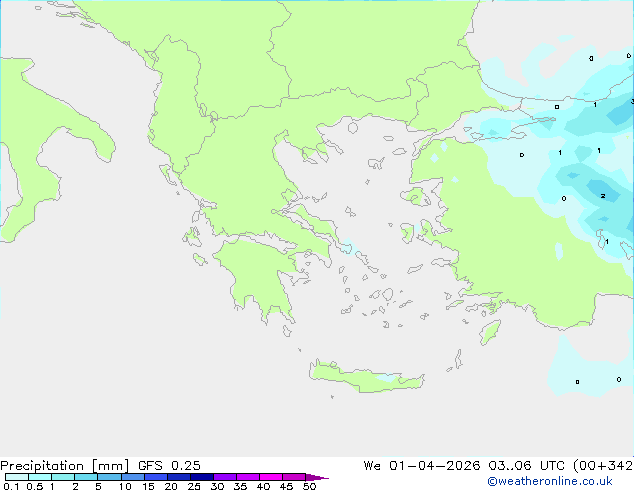The height and width of the screenshot is (490, 634).
Task: Select the 10–15 mm blue legend swatch
Action: (132, 477)
